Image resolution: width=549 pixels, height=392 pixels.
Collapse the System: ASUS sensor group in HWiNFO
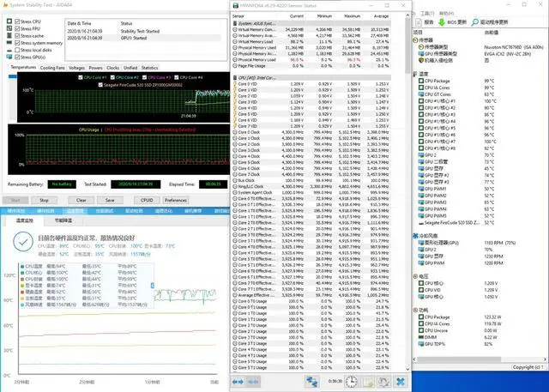tap(235, 23)
